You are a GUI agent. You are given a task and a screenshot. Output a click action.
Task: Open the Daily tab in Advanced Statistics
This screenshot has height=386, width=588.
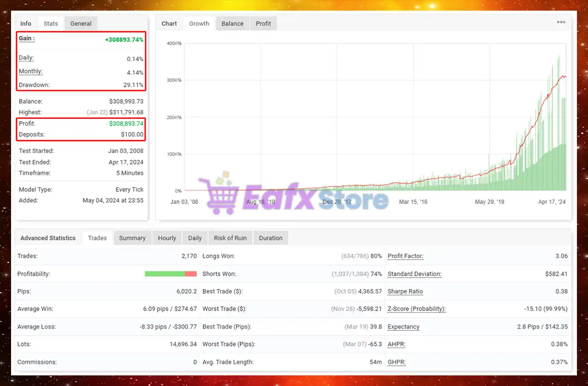pyautogui.click(x=195, y=238)
